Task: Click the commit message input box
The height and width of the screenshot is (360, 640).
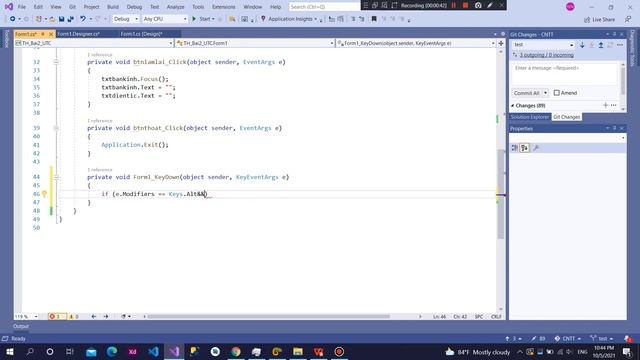Action: 564,73
